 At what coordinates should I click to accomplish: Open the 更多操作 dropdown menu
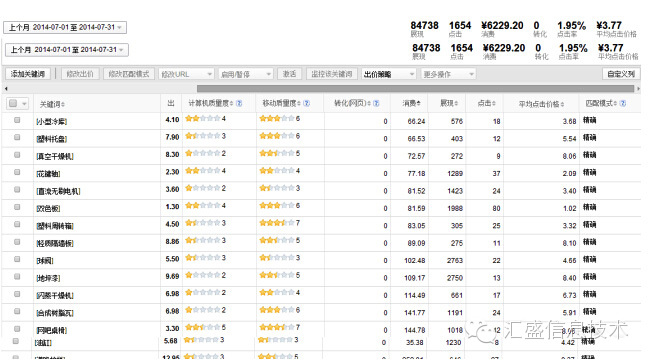(x=448, y=74)
